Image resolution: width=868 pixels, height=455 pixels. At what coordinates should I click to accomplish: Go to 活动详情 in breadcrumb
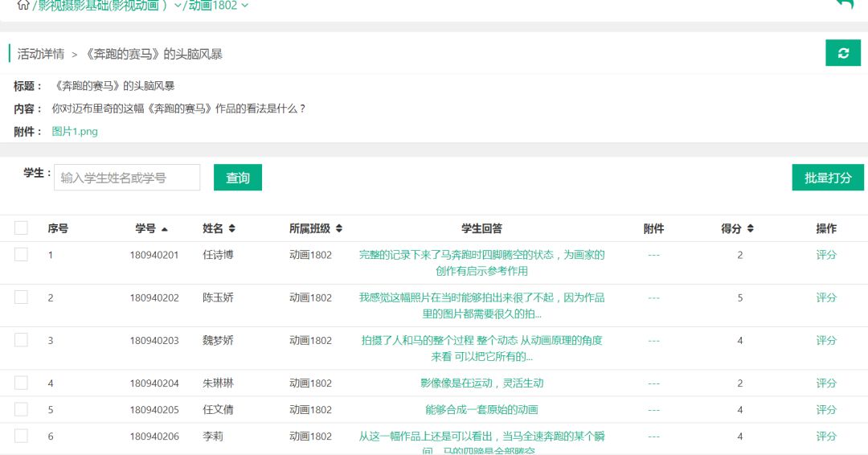[41, 54]
